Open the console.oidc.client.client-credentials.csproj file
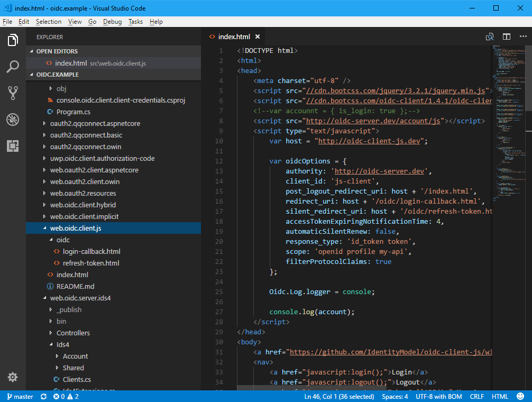This screenshot has height=402, width=532. tap(113, 100)
